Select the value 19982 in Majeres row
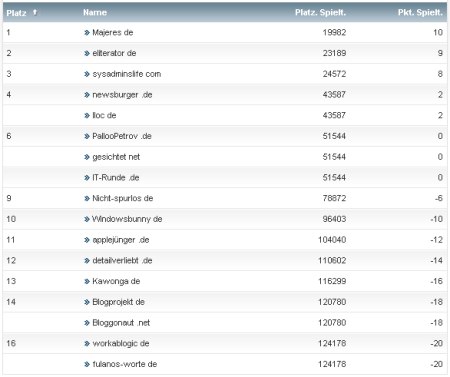The width and height of the screenshot is (450, 377). tap(334, 32)
